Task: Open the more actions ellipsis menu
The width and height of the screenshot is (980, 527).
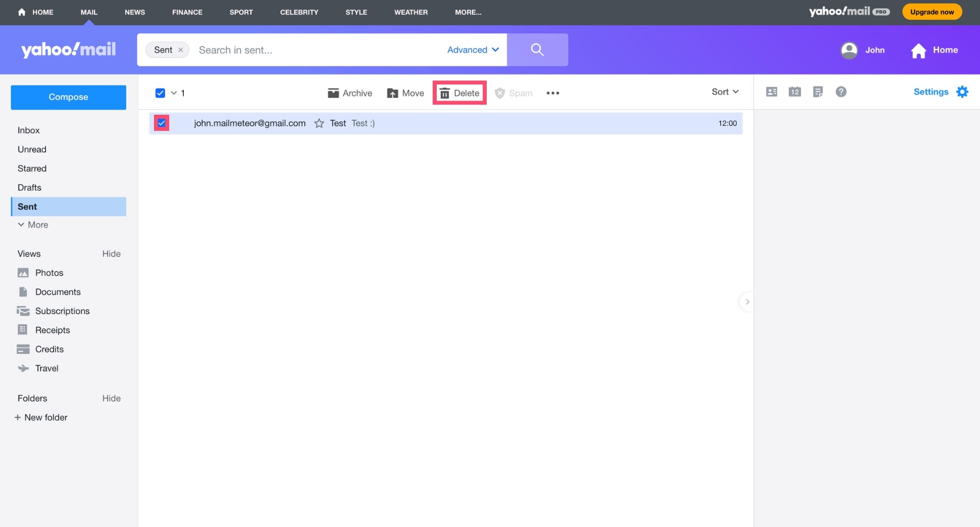Action: click(553, 93)
